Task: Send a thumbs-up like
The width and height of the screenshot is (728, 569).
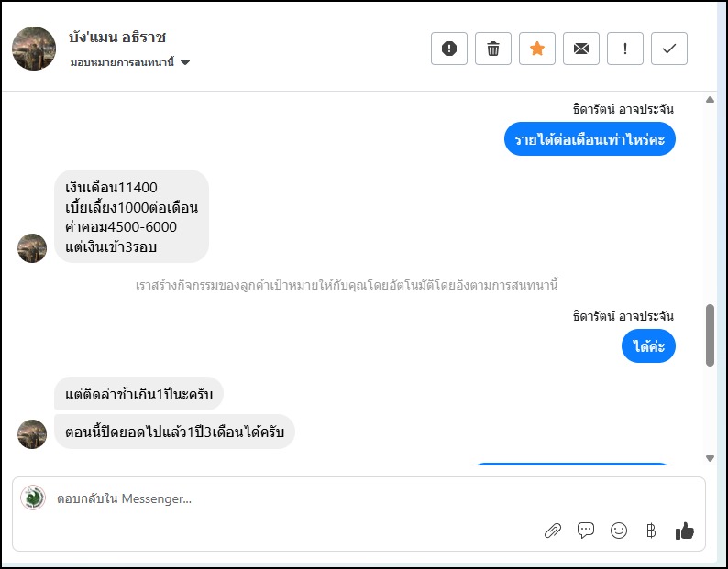Action: pos(684,531)
